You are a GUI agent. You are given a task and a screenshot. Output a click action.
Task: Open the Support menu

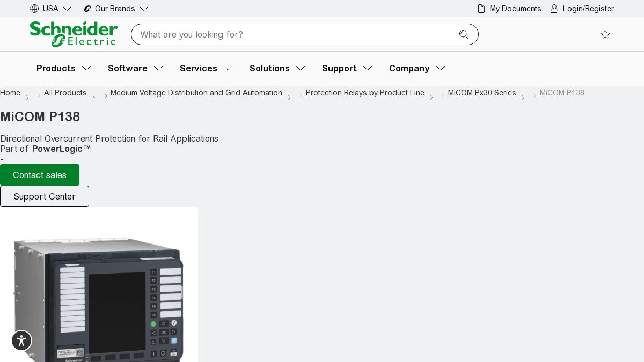coord(339,68)
